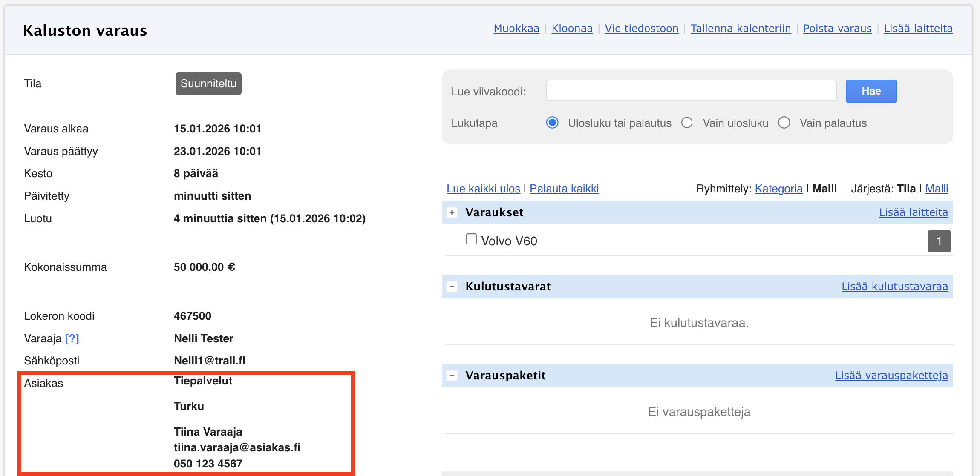Screen dimensions: 980x476
Task: Click the Volvo V60 quantity badge
Action: click(x=939, y=241)
